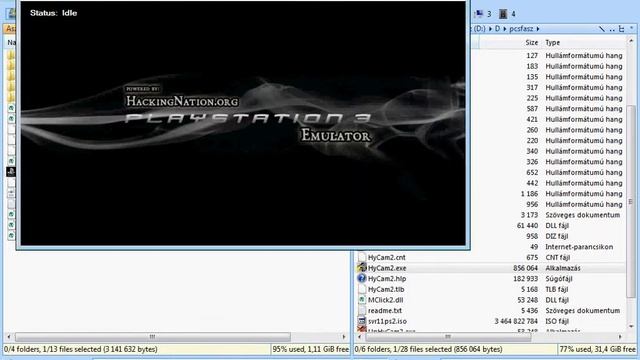Screen dimensions: 640x360
Task: Select the svr11ps2.iso file name
Action: [x=387, y=321]
